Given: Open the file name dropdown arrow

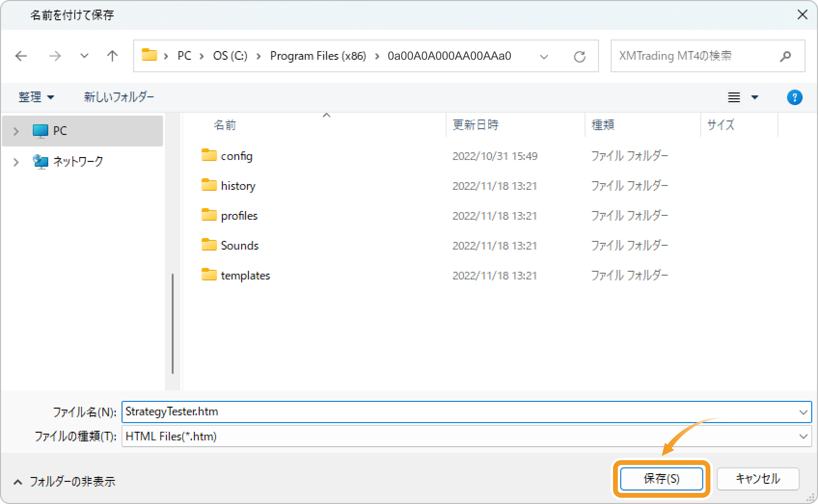Looking at the screenshot, I should pos(803,412).
